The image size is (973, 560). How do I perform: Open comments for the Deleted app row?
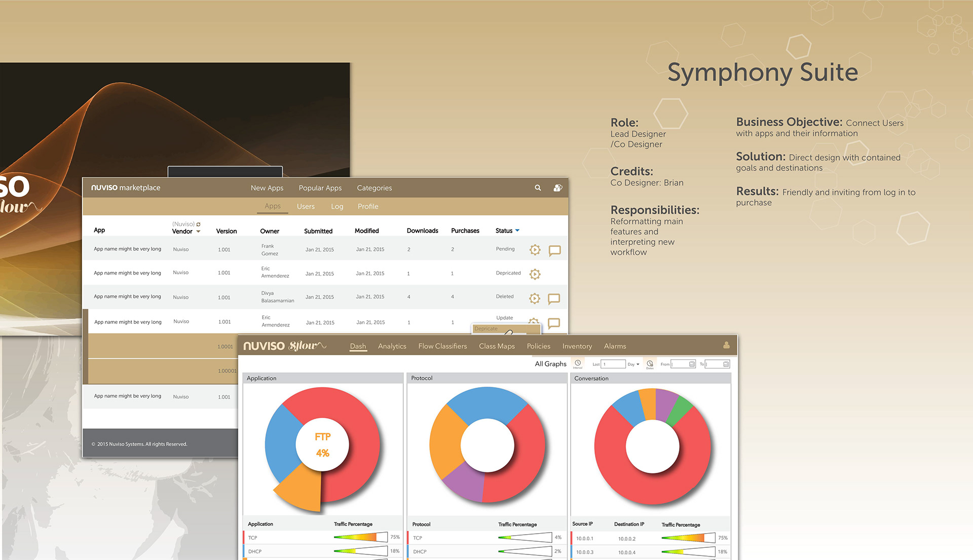[x=554, y=299]
